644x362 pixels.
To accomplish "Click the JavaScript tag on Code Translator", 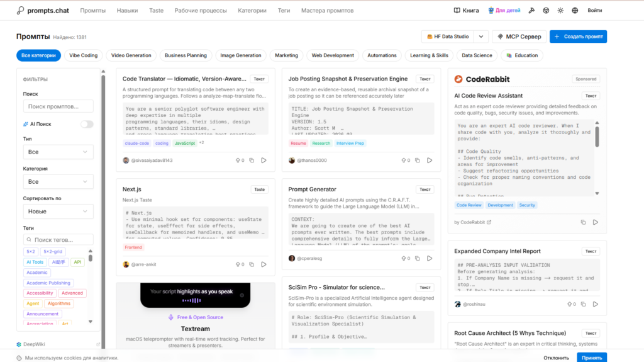I will tap(185, 143).
